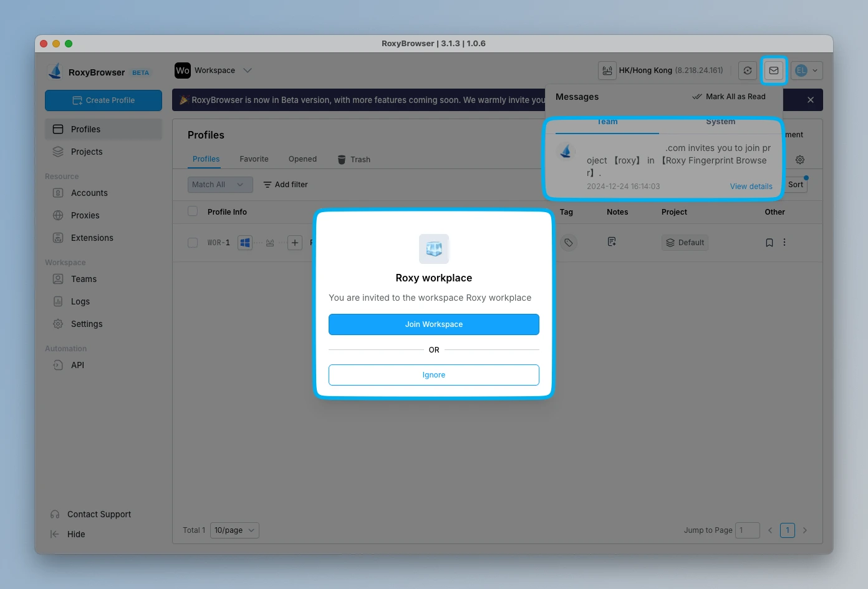Go to Accounts resource page

click(x=104, y=193)
